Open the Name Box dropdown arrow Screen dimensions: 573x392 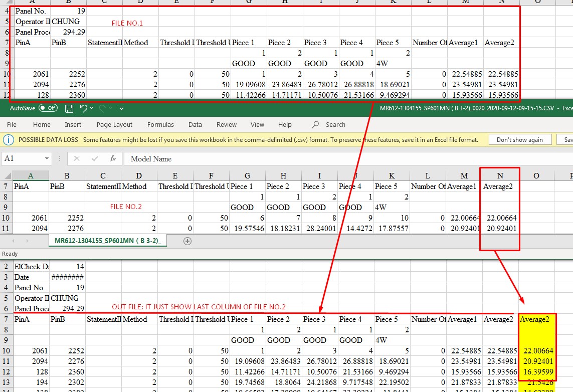47,158
